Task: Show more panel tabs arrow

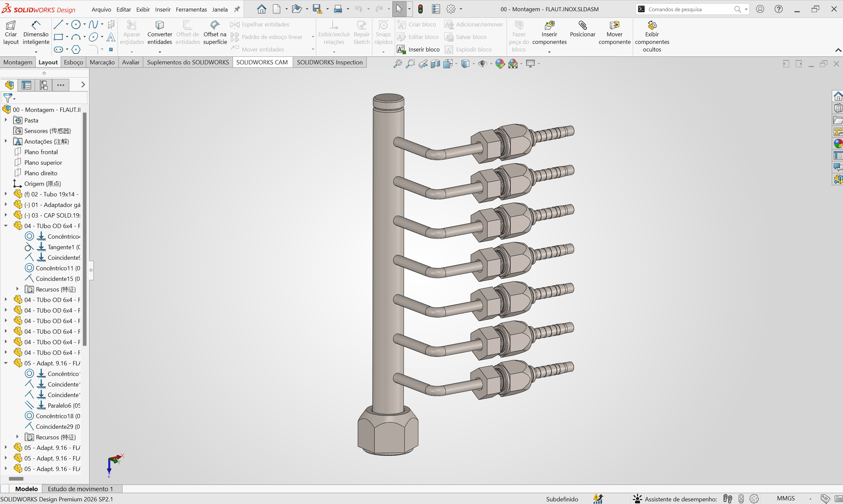Action: [83, 84]
